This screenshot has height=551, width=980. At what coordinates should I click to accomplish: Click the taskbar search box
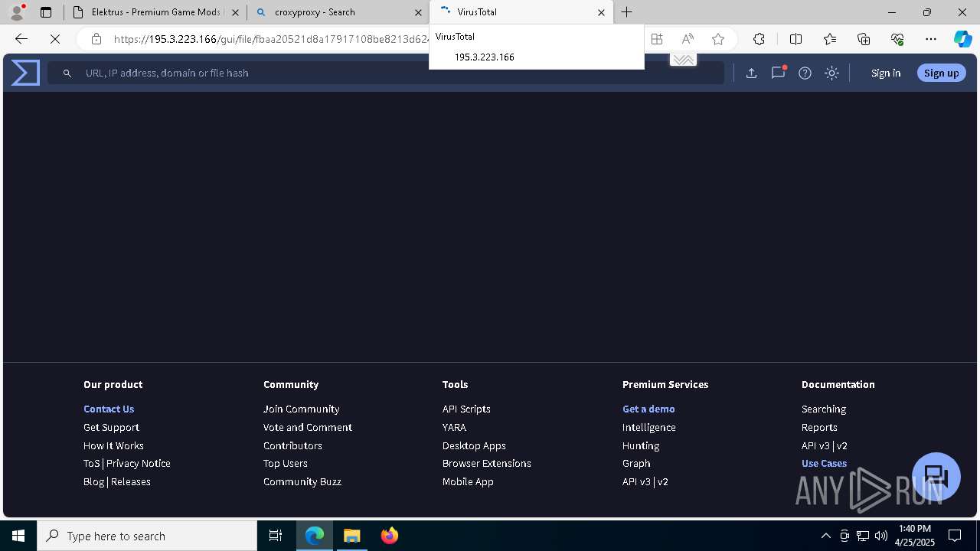pos(147,536)
